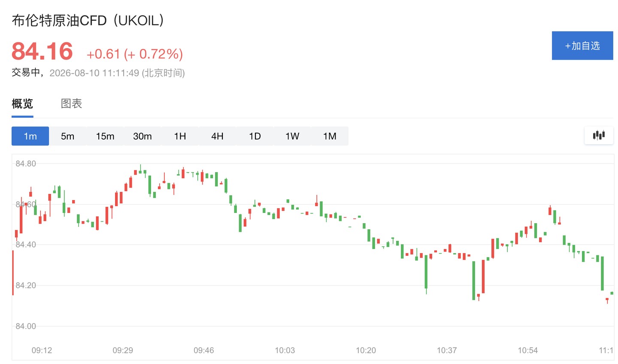Choose the 15m chart interval
Viewport: 618px width, 364px height.
[105, 136]
